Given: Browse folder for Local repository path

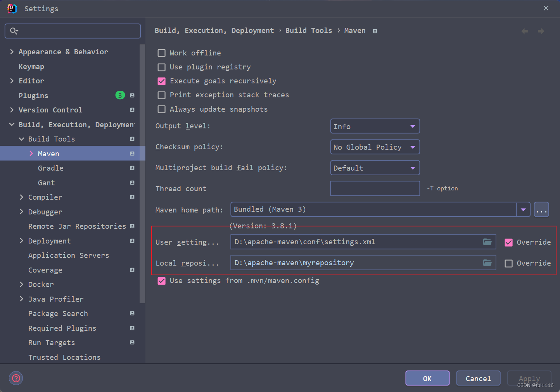Looking at the screenshot, I should (487, 263).
